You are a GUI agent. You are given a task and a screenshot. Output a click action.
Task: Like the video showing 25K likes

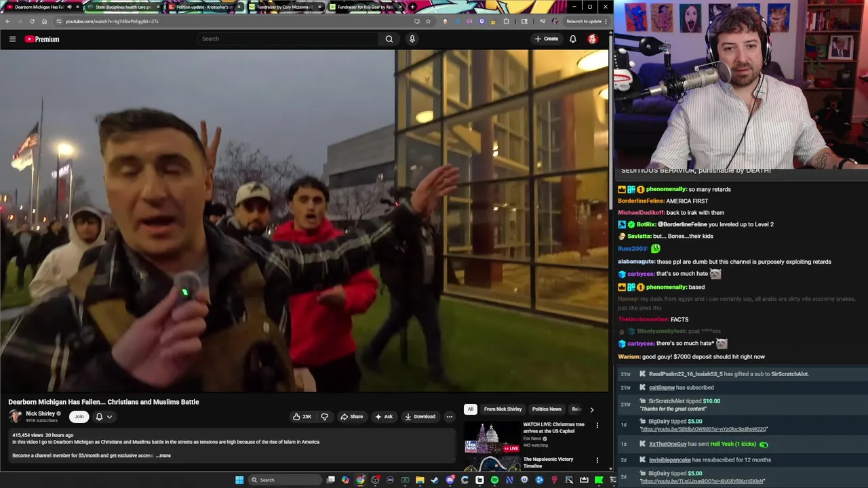302,417
